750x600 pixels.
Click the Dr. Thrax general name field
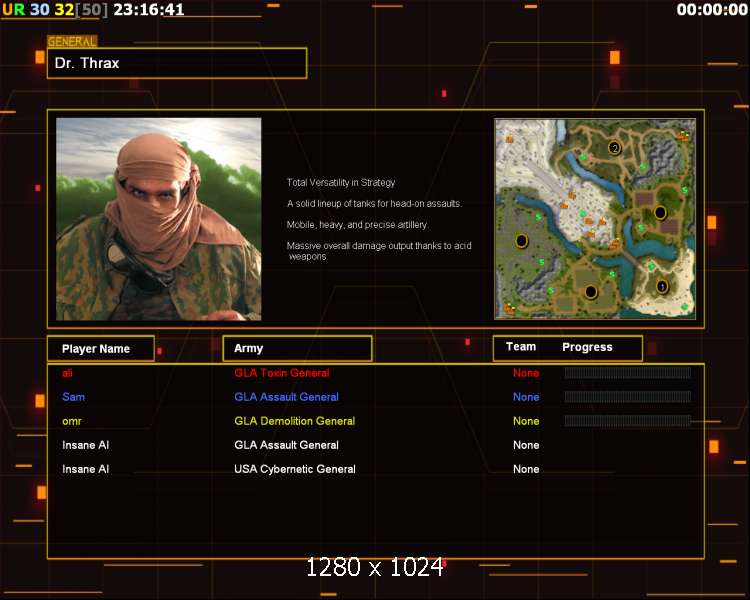177,63
